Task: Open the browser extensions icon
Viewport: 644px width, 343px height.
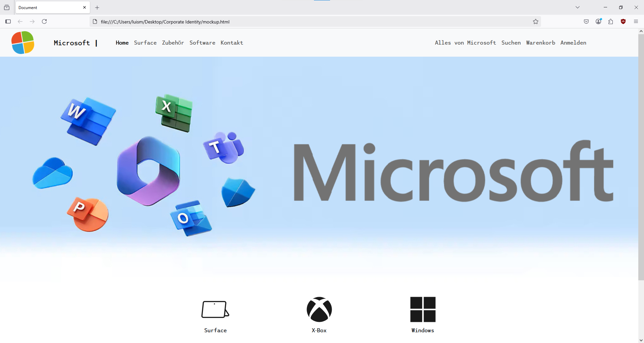Action: 611,21
